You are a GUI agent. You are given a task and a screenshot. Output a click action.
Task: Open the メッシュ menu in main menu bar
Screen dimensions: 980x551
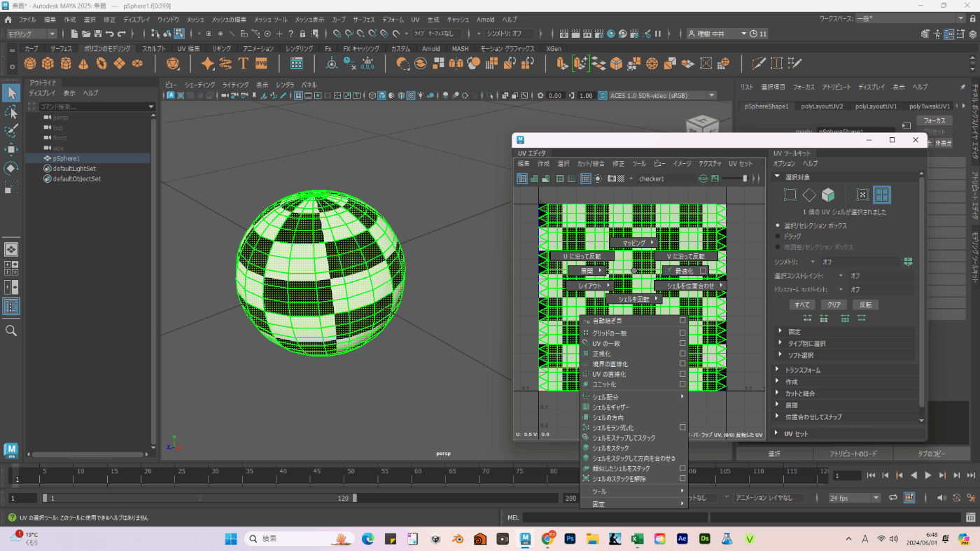pos(195,20)
